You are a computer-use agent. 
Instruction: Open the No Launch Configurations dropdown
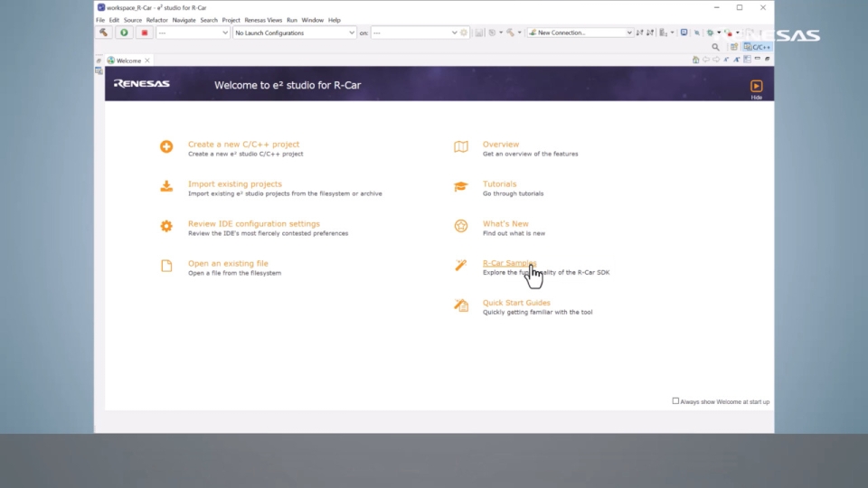pyautogui.click(x=295, y=33)
